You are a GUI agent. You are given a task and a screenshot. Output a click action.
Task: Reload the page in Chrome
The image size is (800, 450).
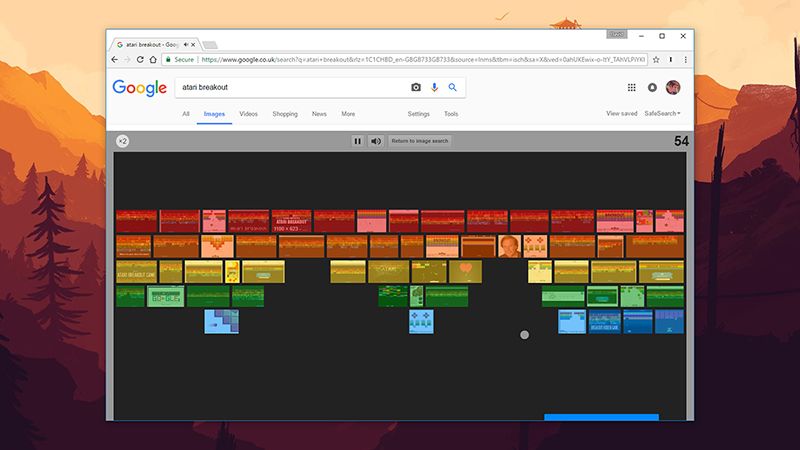click(139, 59)
